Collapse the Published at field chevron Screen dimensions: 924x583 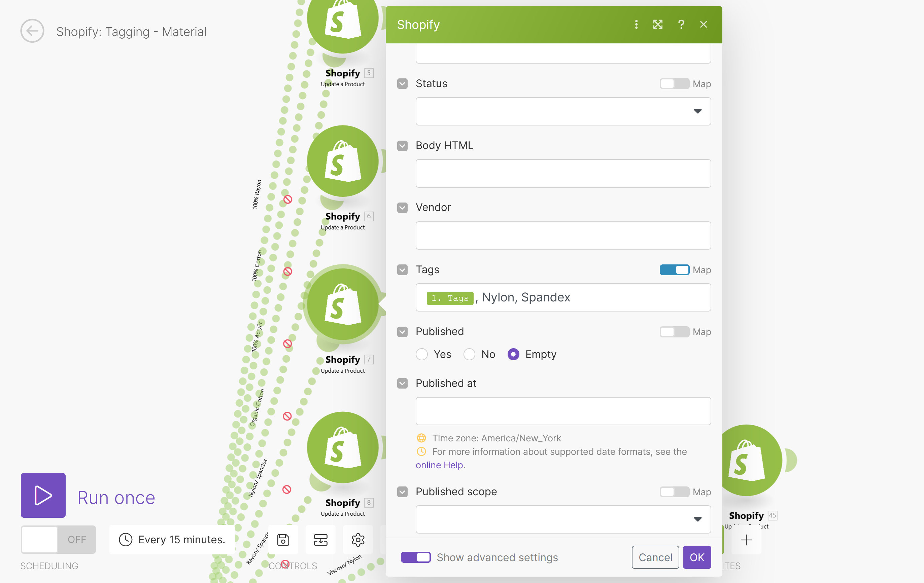click(x=402, y=384)
